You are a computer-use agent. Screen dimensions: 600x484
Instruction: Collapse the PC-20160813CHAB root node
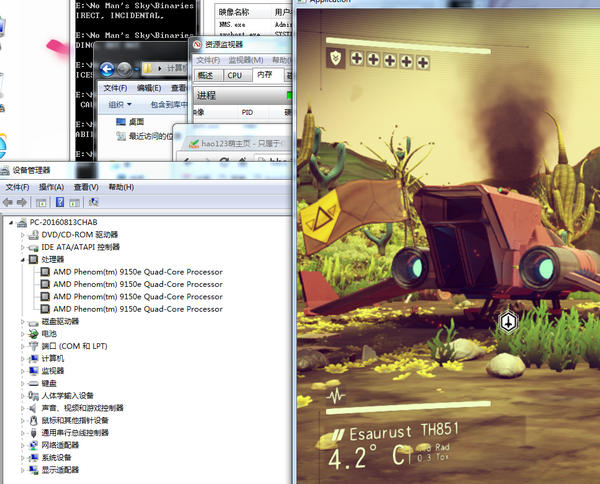tap(11, 223)
